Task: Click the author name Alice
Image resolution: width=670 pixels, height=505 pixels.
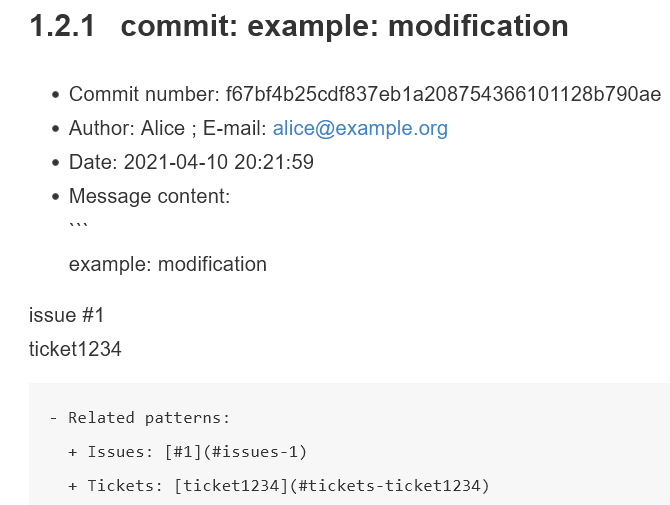Action: [163, 128]
